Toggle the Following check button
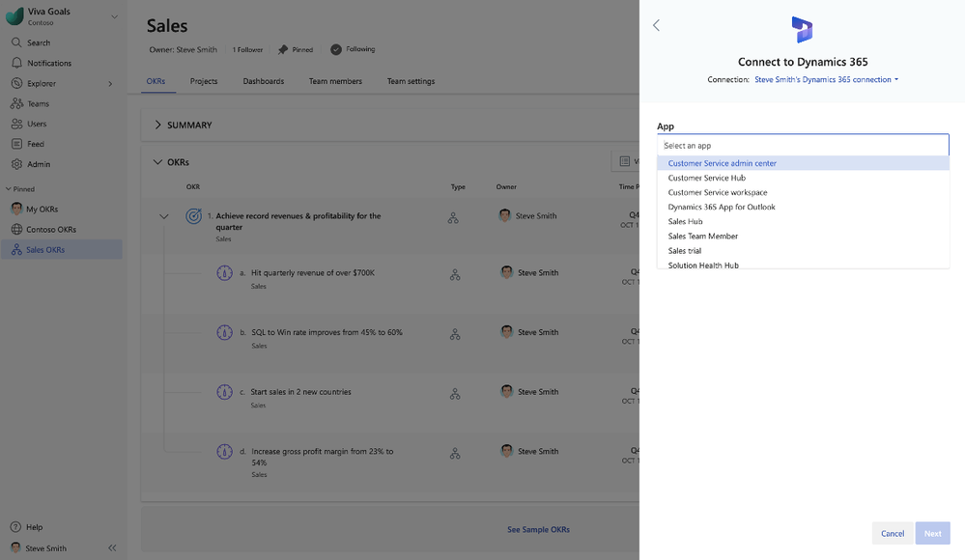965x560 pixels. click(336, 50)
